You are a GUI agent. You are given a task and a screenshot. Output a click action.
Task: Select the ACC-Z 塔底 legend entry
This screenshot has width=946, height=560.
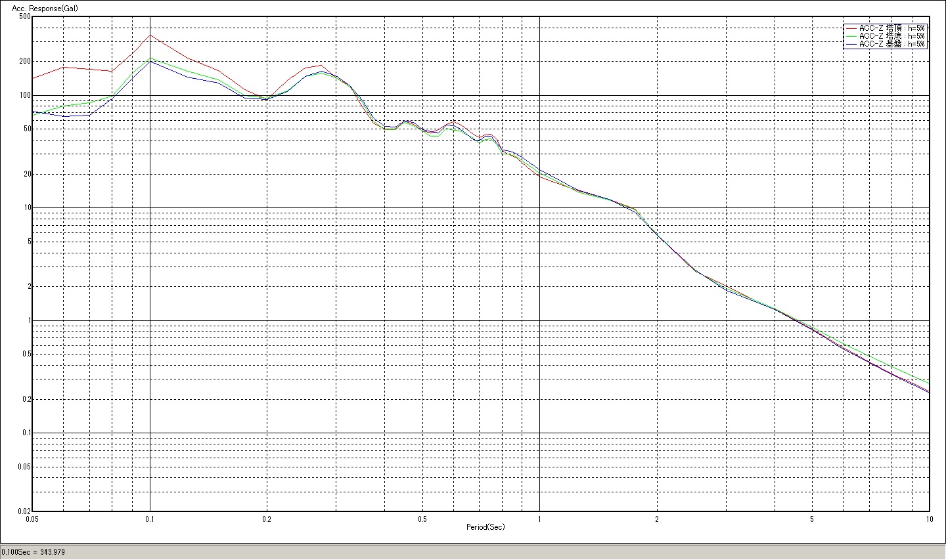(x=892, y=36)
